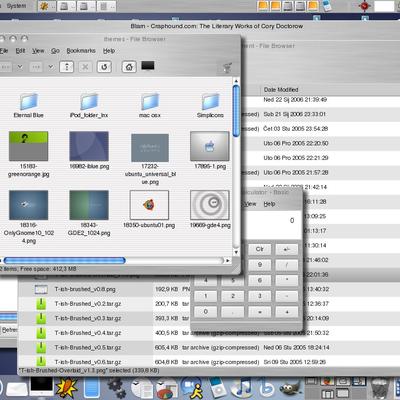Go up one folder level in themes File Browser

(67, 67)
